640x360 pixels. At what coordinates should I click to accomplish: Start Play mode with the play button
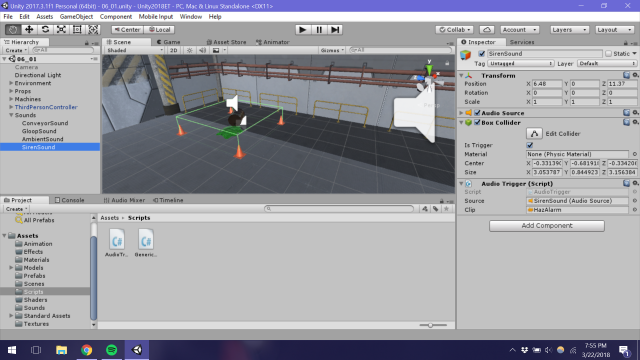click(302, 29)
